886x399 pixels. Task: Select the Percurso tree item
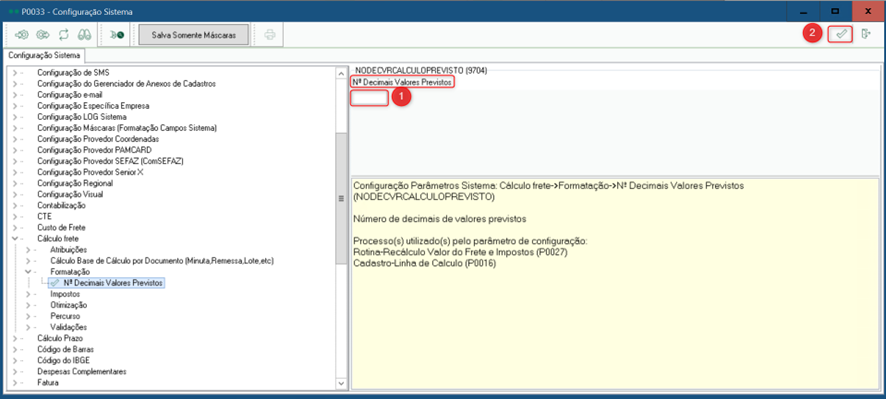point(65,316)
